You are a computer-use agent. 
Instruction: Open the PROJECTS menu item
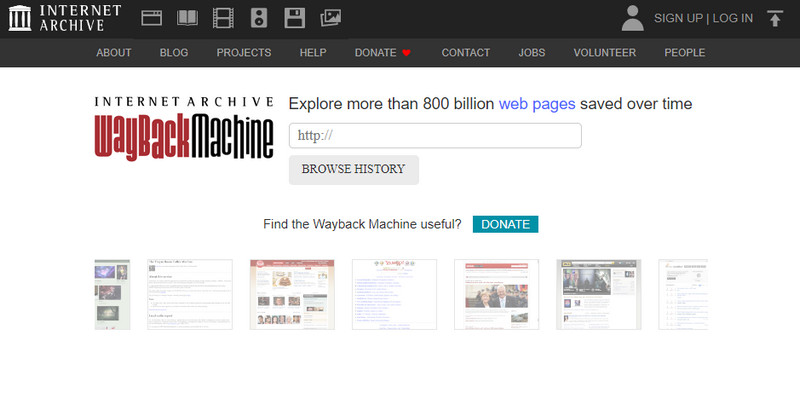tap(244, 53)
